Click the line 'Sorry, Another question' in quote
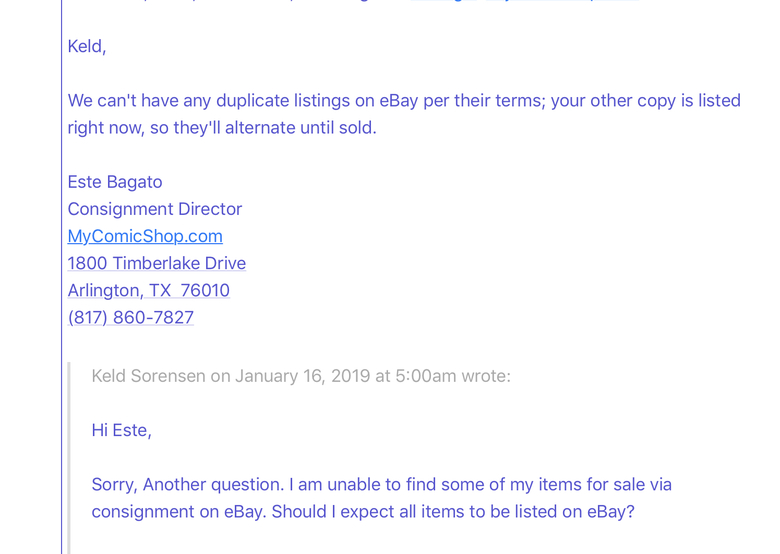The height and width of the screenshot is (554, 780). point(382,484)
